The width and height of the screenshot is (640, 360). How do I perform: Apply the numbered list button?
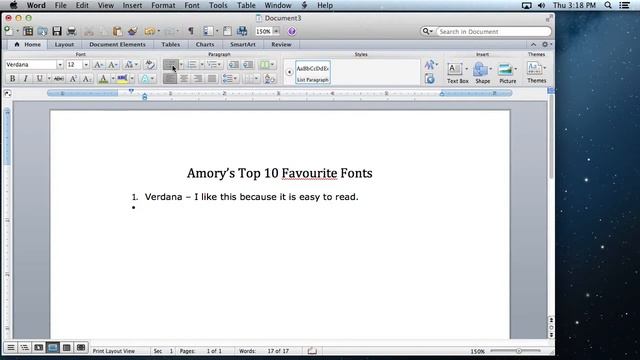click(191, 64)
